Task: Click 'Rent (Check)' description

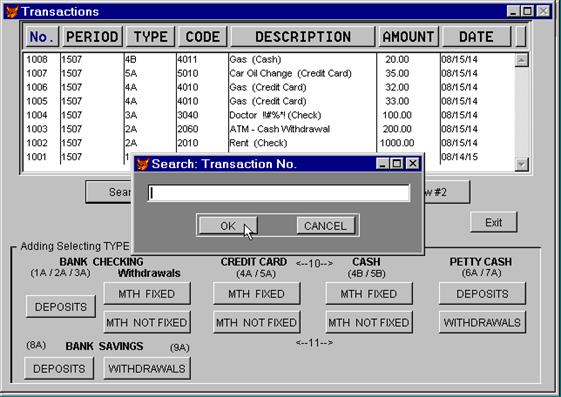Action: [258, 143]
